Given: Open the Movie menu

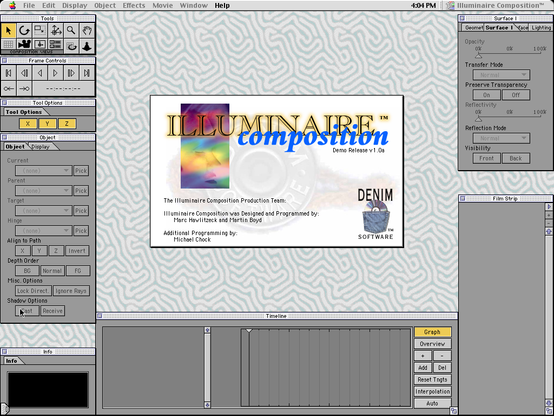Looking at the screenshot, I should pos(163,5).
